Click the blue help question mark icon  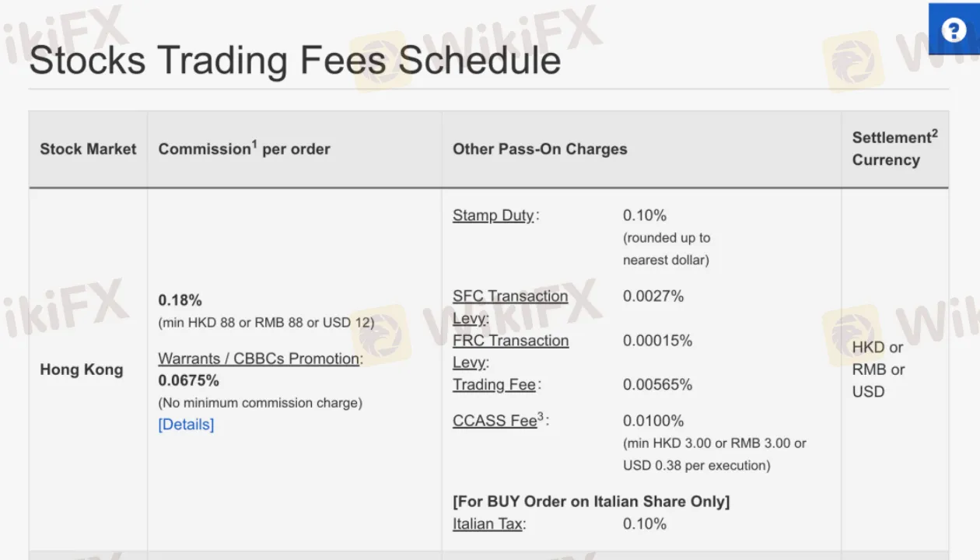(954, 30)
